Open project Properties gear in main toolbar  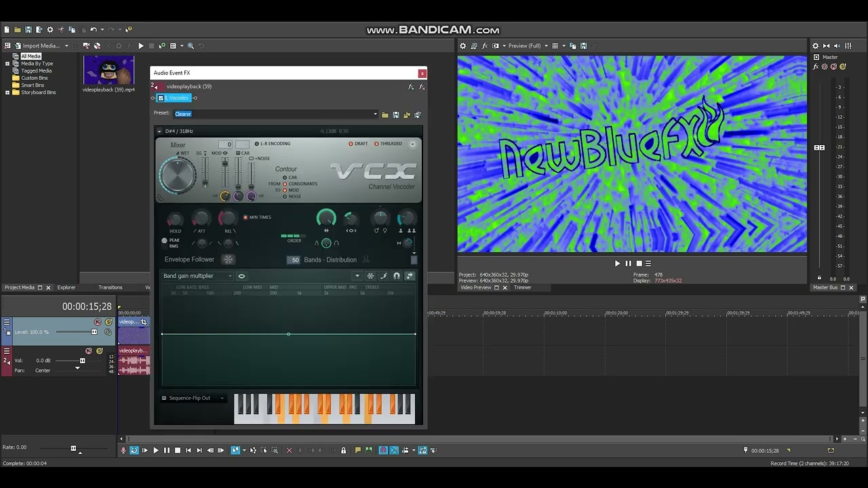pos(50,30)
